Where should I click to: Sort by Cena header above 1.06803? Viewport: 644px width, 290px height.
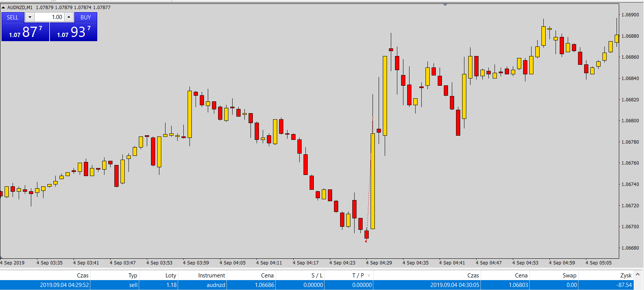tap(505, 275)
